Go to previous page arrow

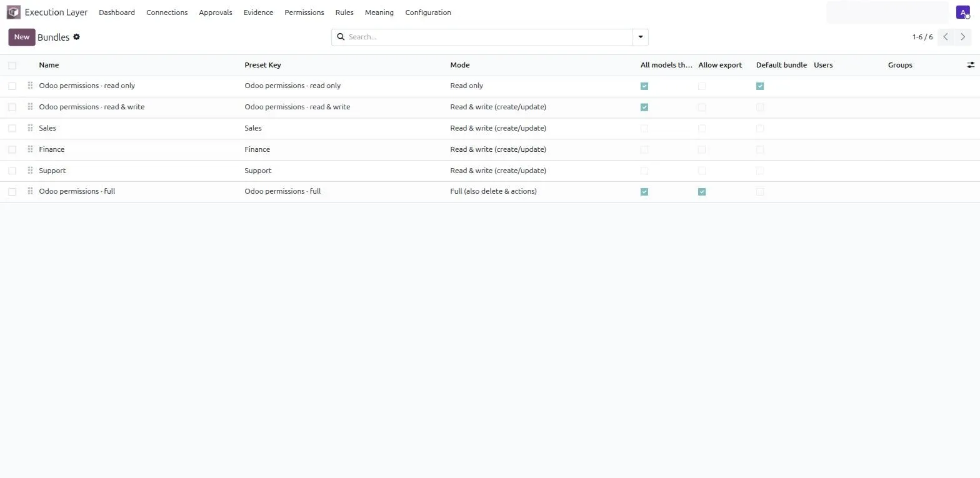pyautogui.click(x=946, y=37)
